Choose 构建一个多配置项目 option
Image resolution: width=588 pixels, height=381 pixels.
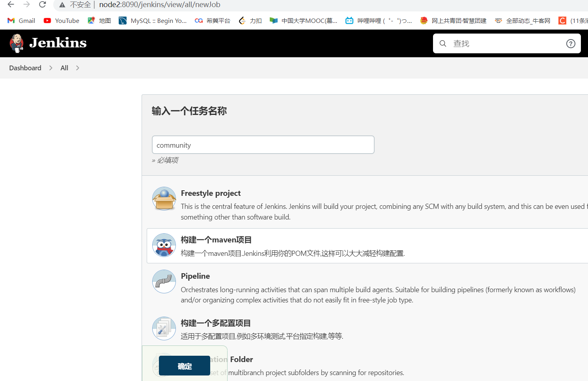coord(216,323)
